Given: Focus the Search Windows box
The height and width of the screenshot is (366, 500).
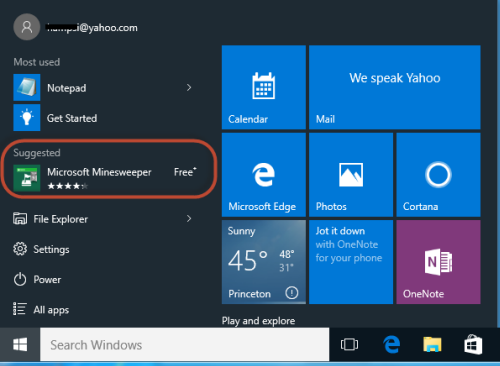Looking at the screenshot, I should (x=184, y=344).
